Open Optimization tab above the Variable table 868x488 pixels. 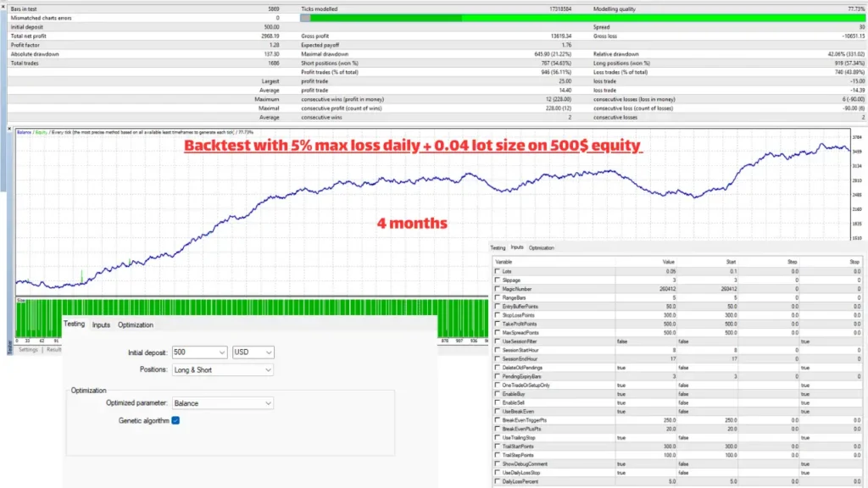tap(541, 247)
